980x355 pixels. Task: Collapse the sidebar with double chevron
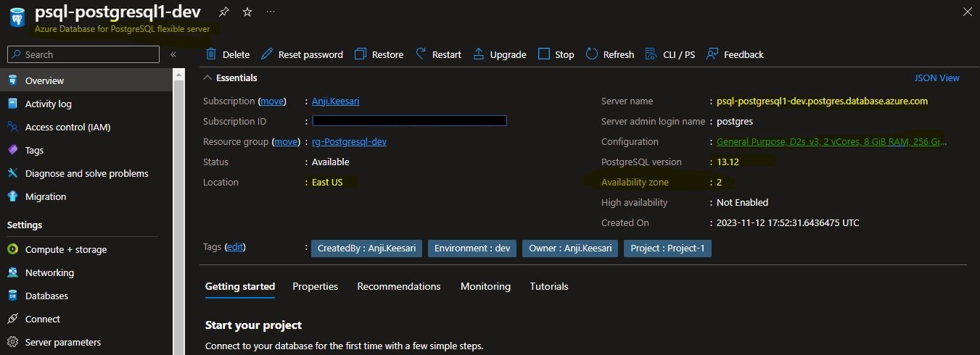point(173,54)
